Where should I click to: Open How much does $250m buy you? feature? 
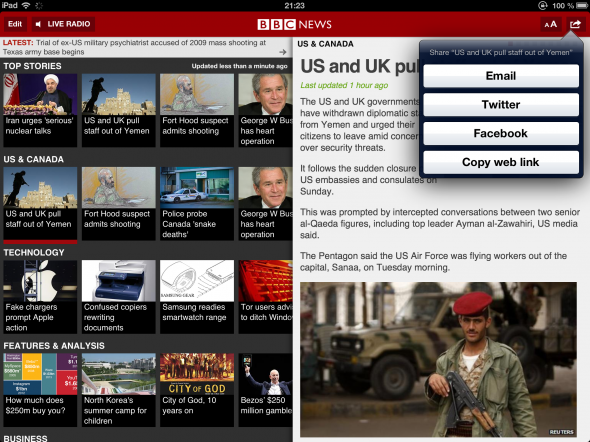pyautogui.click(x=40, y=390)
